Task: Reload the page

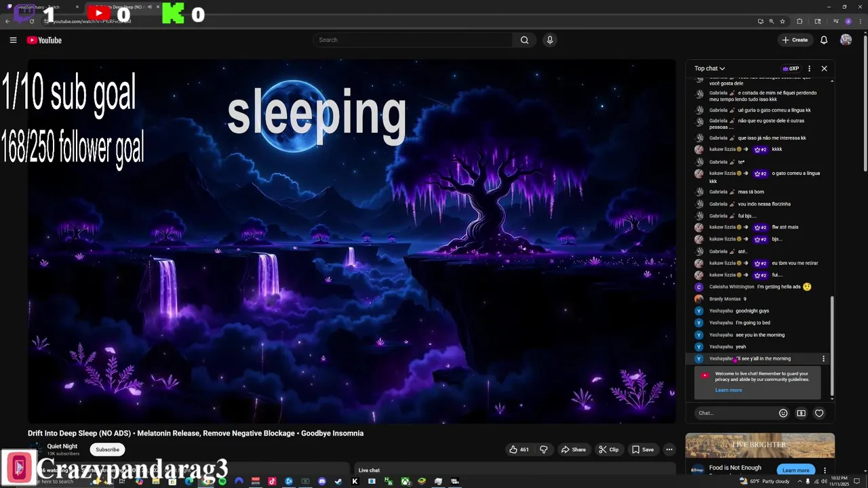Action: coord(32,21)
